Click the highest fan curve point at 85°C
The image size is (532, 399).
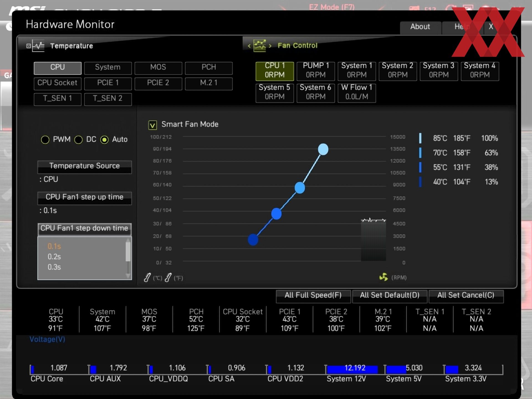323,149
